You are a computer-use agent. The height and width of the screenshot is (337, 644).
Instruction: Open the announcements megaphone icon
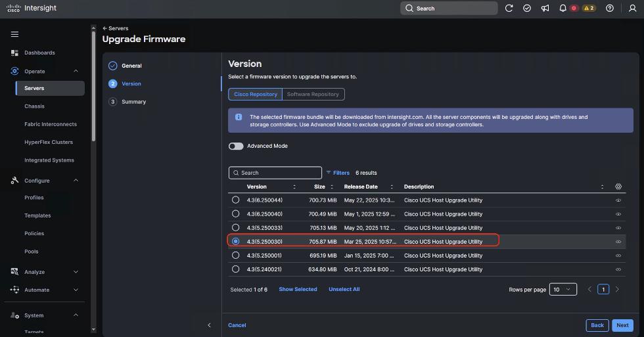coord(545,9)
